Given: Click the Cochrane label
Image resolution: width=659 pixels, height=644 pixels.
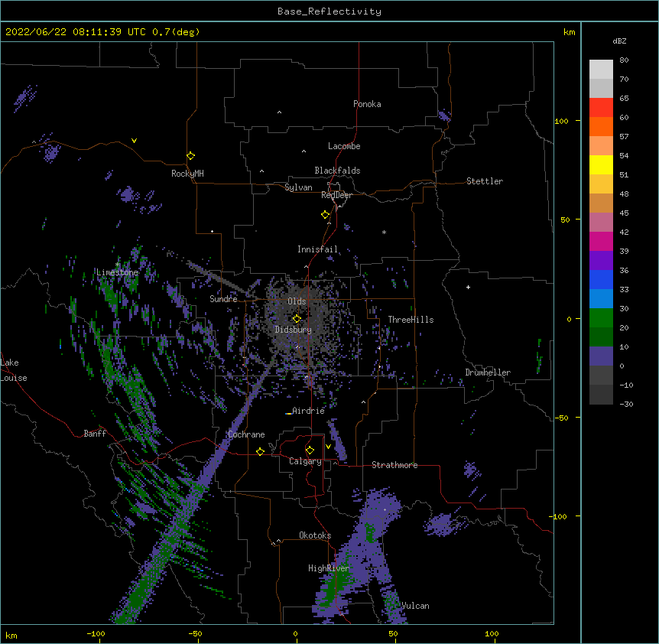Looking at the screenshot, I should pyautogui.click(x=246, y=434).
